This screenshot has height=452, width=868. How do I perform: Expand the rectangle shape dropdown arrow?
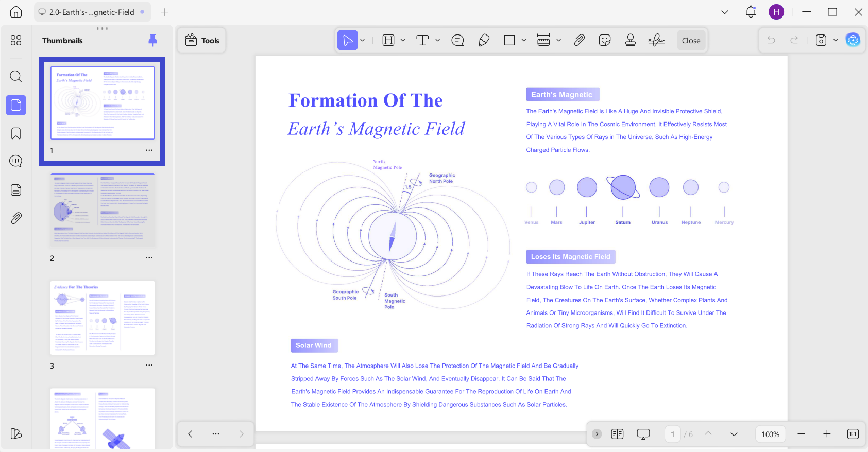click(x=524, y=40)
